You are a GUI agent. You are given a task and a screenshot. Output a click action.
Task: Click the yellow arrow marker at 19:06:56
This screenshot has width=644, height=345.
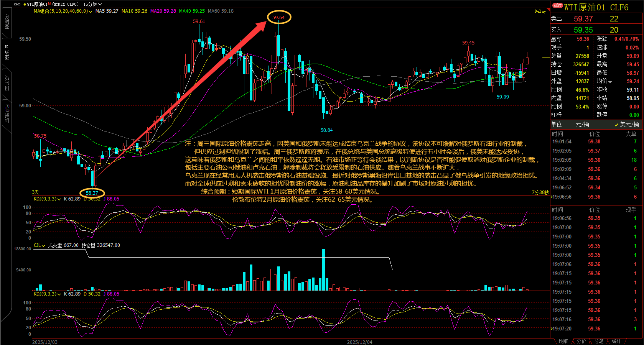click(552, 197)
